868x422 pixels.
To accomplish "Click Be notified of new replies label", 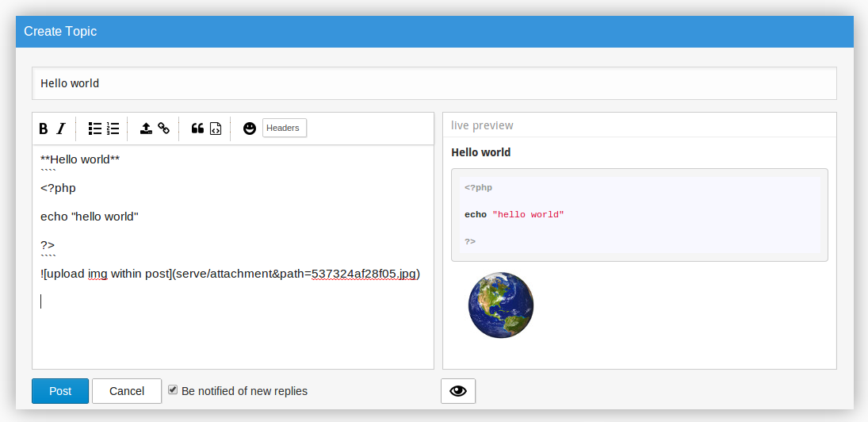I will (x=245, y=391).
